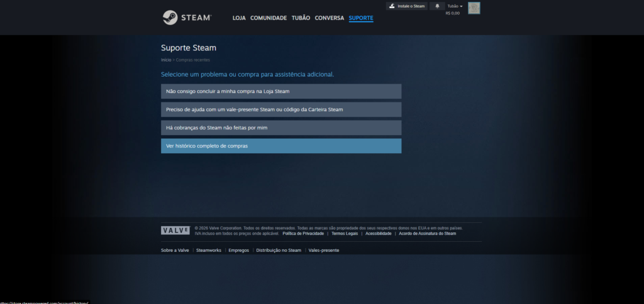Click the Steam logo in header
This screenshot has width=644, height=304.
[187, 18]
